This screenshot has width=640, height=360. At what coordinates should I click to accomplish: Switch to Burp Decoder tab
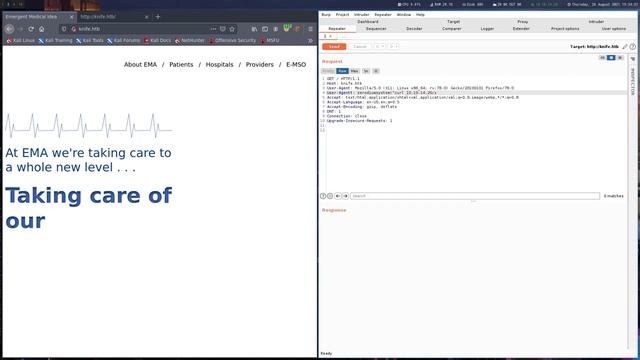click(414, 29)
